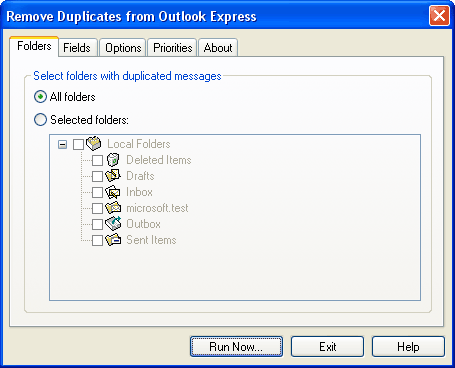Viewport: 455px width, 368px height.
Task: Click the Run Now... button
Action: [236, 347]
